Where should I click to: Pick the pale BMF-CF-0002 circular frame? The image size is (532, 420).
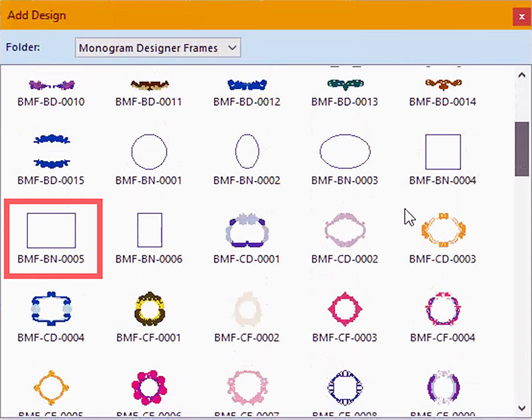(x=247, y=309)
